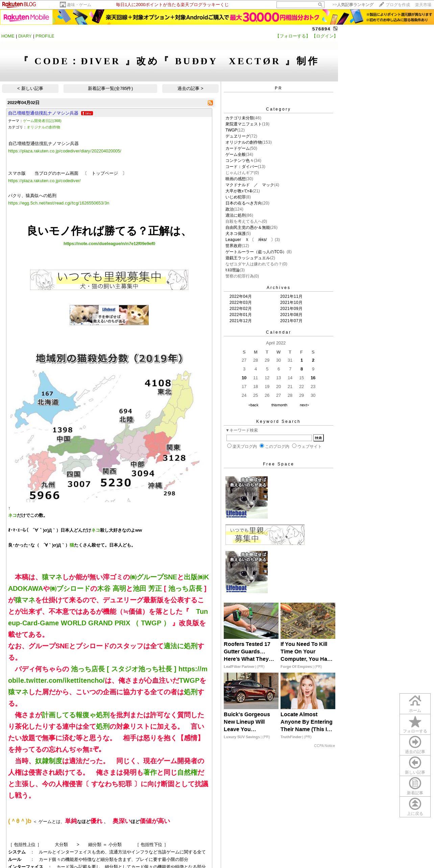Screen dimensions: 434x868
Task: Select calendar date 10
Action: coord(244,378)
